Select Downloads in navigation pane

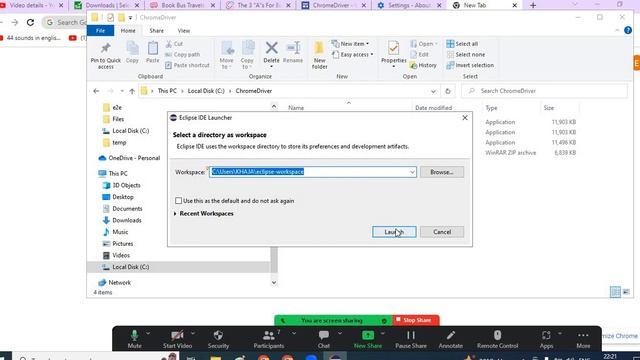tap(127, 220)
